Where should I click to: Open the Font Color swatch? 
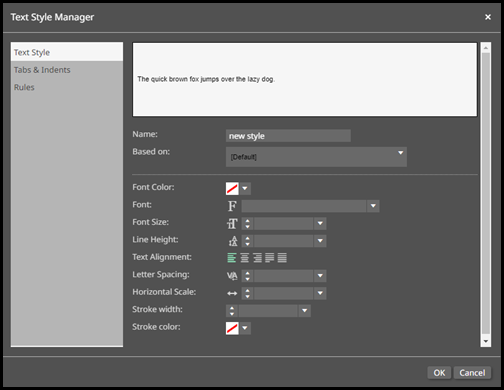click(232, 188)
